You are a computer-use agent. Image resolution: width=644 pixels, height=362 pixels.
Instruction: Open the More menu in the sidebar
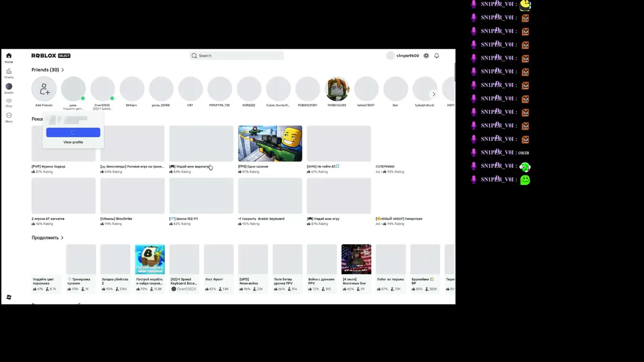pyautogui.click(x=9, y=118)
